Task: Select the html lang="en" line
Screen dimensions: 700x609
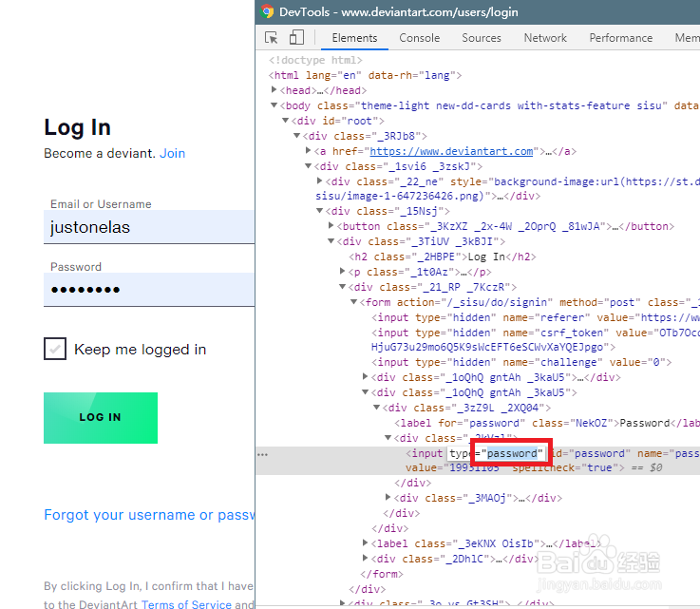Action: click(365, 75)
